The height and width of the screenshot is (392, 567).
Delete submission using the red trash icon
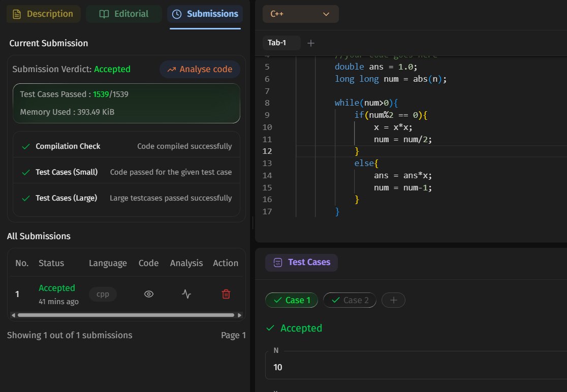[226, 294]
